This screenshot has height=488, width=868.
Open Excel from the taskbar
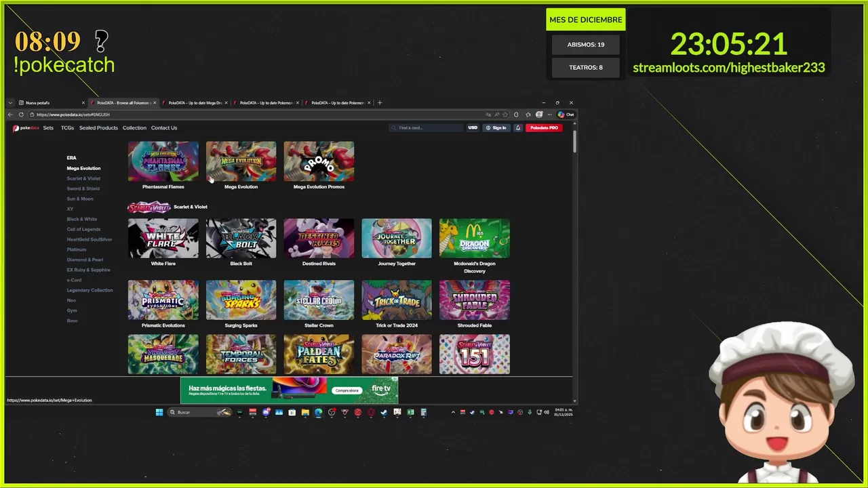410,412
